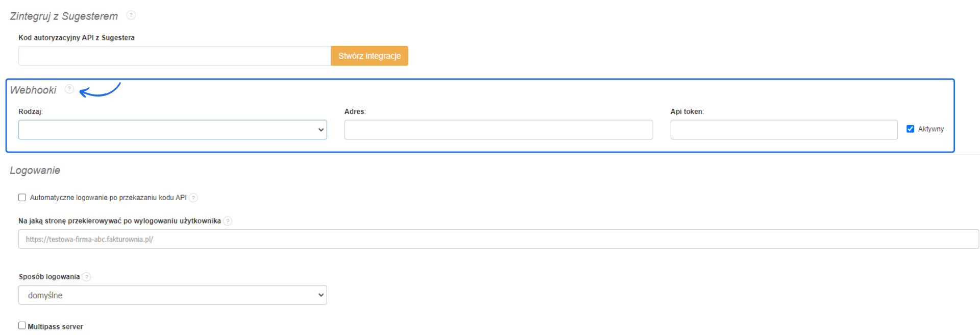This screenshot has height=335, width=980.
Task: Click the Aktywny checkbox label text
Action: pyautogui.click(x=930, y=129)
